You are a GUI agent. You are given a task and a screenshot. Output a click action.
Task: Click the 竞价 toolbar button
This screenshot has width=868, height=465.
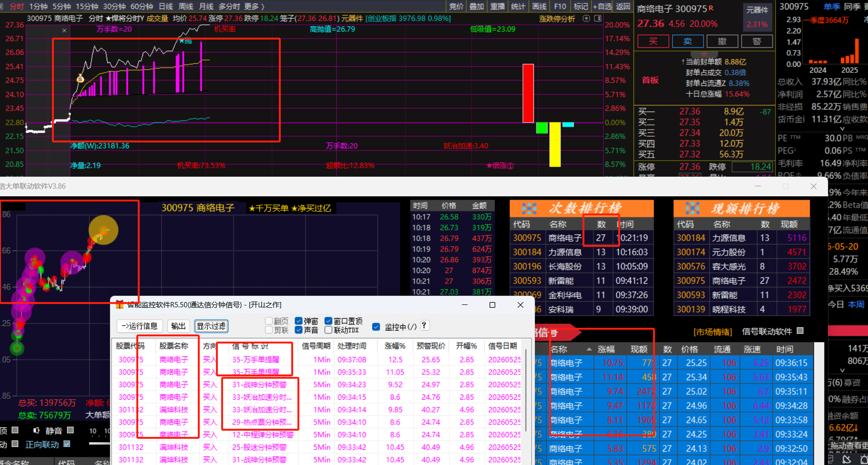[456, 6]
